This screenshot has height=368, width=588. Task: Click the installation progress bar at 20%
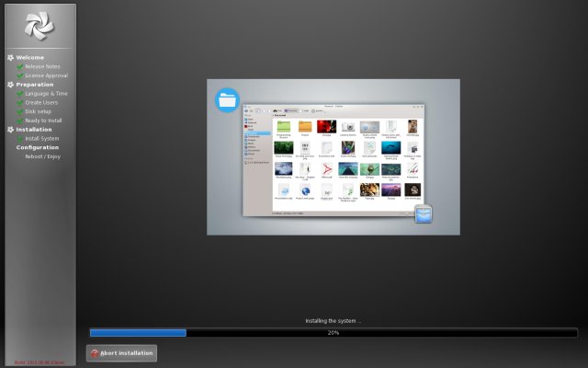click(333, 333)
